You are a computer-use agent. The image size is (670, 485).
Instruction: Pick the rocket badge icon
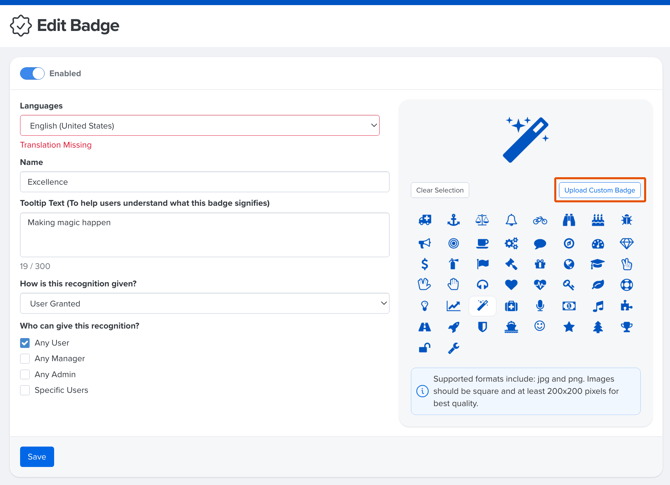[453, 327]
